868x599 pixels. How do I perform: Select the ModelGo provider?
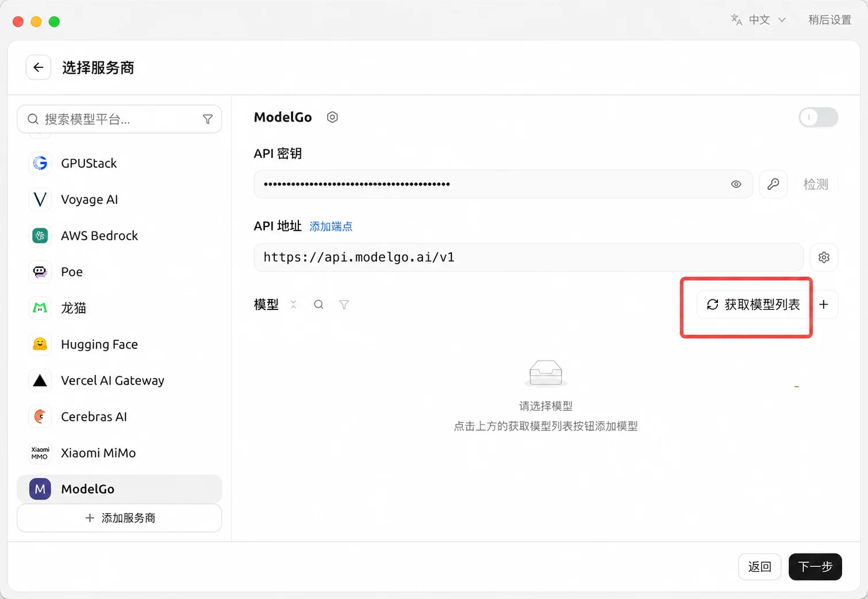tap(120, 489)
